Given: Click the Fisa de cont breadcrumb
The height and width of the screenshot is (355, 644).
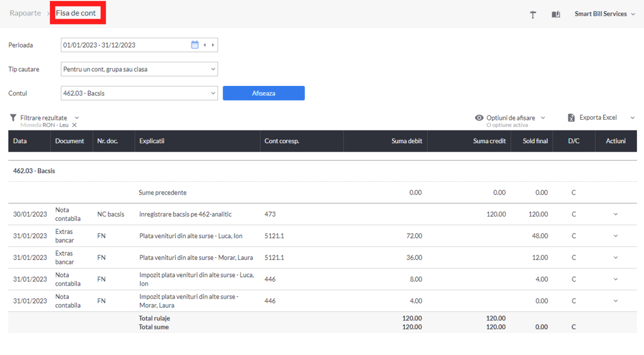Looking at the screenshot, I should [76, 13].
